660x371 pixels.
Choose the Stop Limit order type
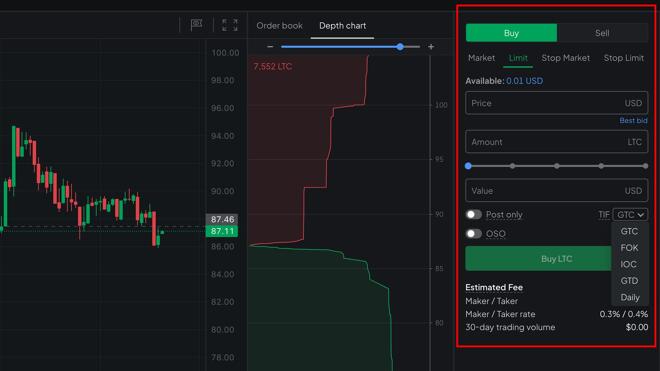tap(623, 58)
